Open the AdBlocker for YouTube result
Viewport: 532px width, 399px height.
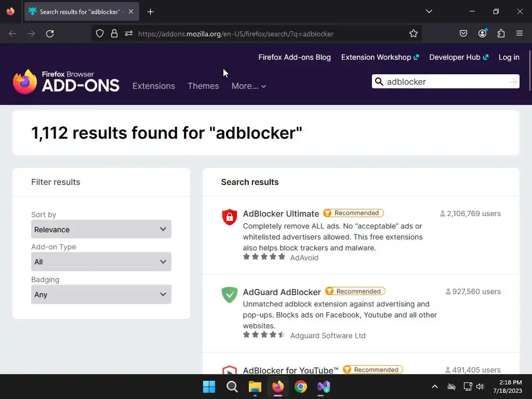click(291, 370)
